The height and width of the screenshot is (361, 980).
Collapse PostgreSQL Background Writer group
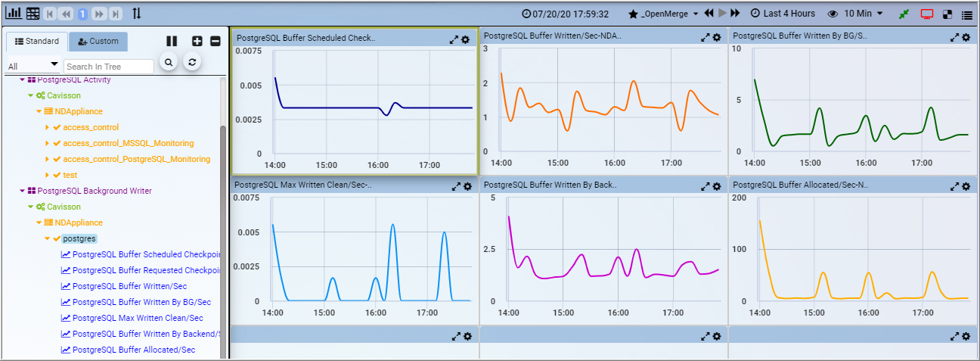pyautogui.click(x=22, y=191)
